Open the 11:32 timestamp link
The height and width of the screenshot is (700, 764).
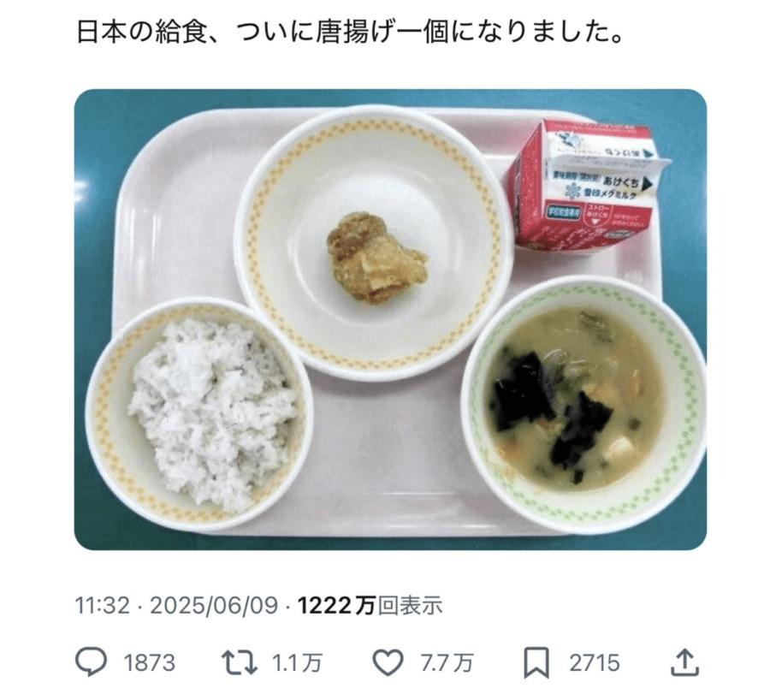103,606
